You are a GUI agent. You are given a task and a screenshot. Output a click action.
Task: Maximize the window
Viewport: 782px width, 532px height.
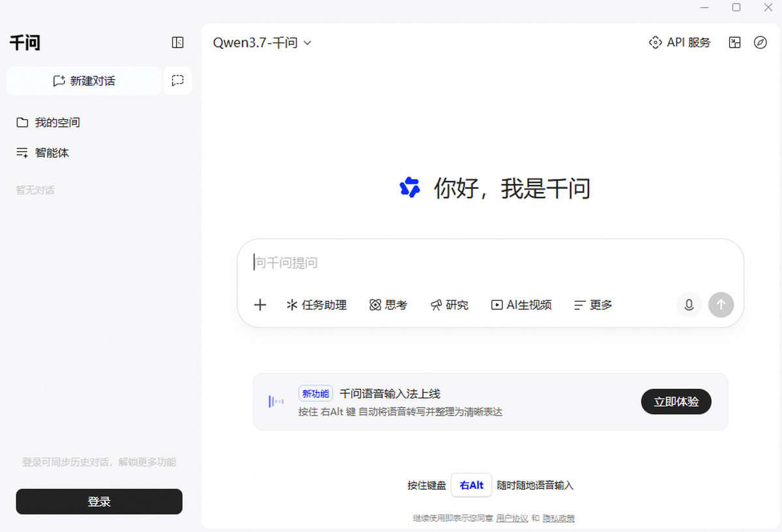coord(736,7)
